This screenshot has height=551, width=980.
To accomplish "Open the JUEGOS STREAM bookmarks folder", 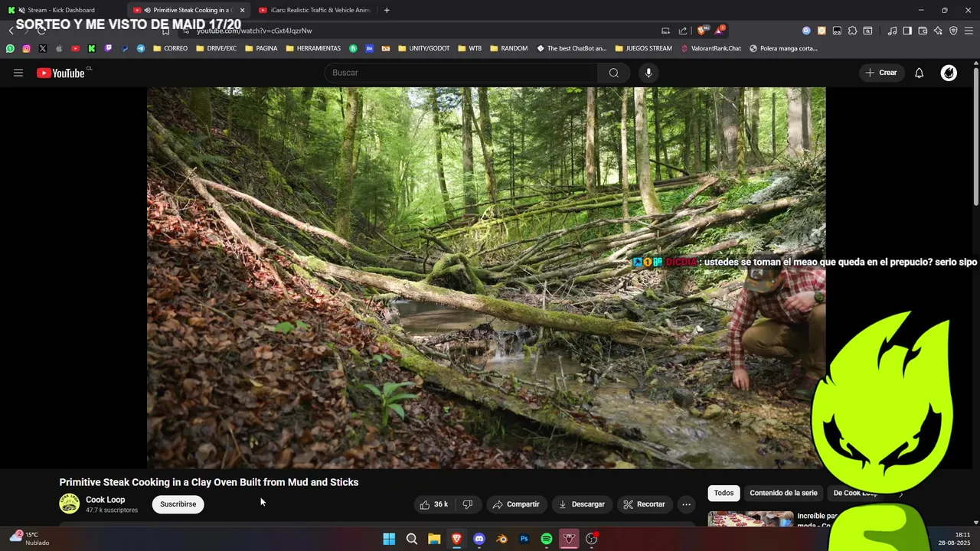I will click(x=643, y=48).
